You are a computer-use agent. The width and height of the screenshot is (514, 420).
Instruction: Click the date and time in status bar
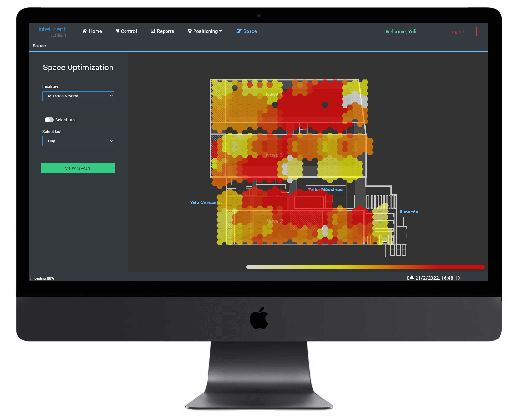(437, 278)
